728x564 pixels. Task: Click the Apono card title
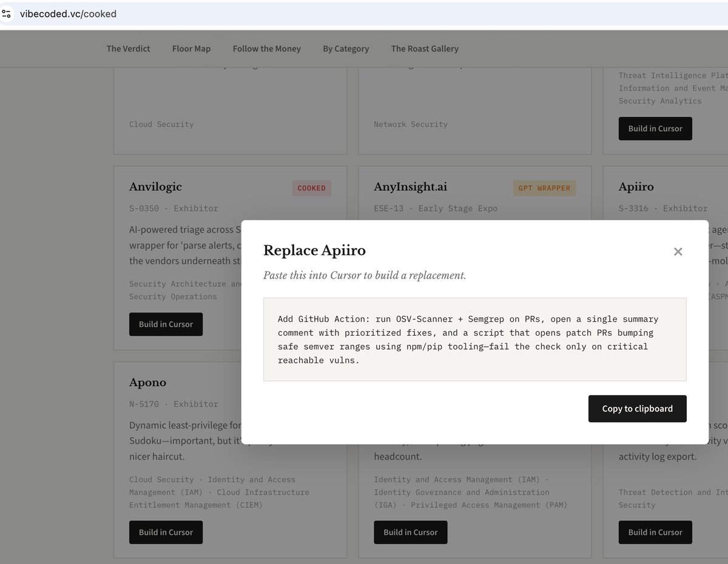147,382
